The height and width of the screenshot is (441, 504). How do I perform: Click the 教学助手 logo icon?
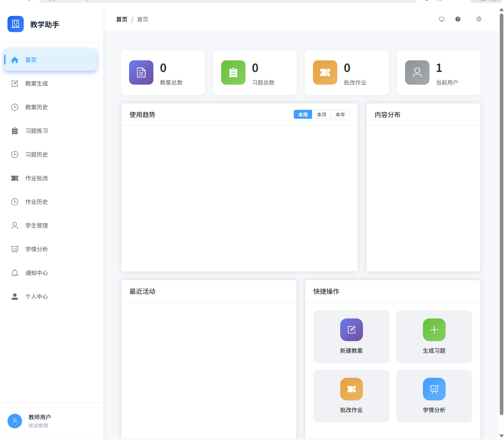16,24
